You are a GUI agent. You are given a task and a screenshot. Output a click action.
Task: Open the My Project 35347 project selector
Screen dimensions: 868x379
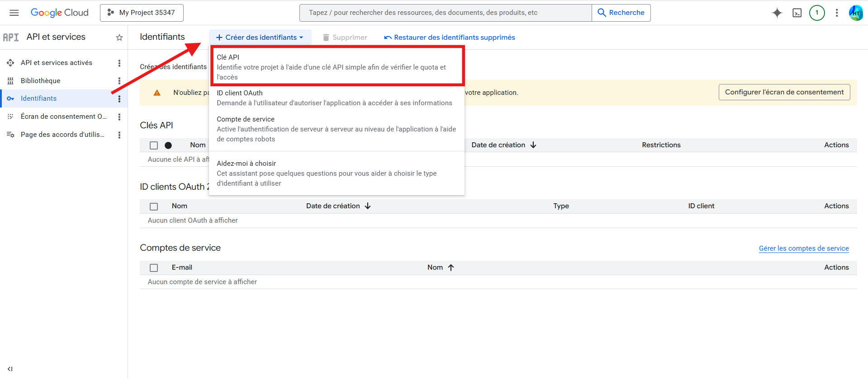pyautogui.click(x=142, y=13)
